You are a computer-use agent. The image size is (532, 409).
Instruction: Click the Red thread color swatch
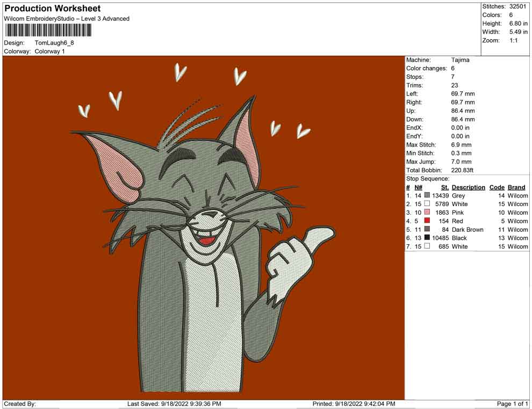coord(427,221)
